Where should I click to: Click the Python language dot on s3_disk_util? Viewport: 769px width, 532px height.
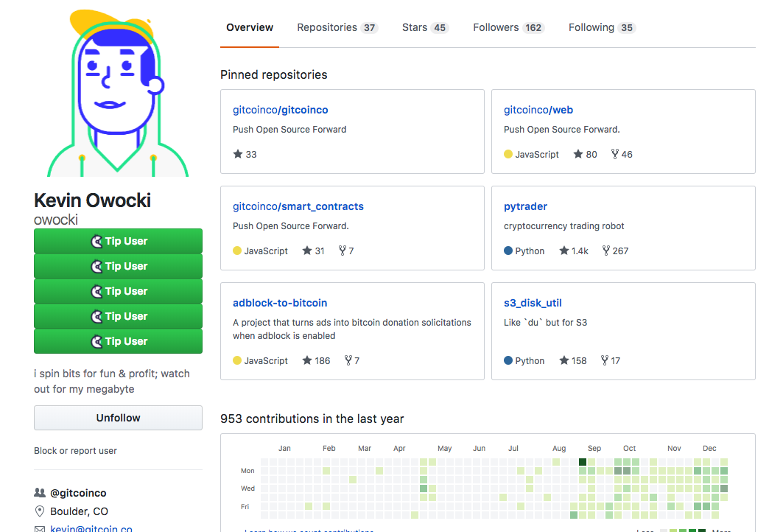coord(508,360)
